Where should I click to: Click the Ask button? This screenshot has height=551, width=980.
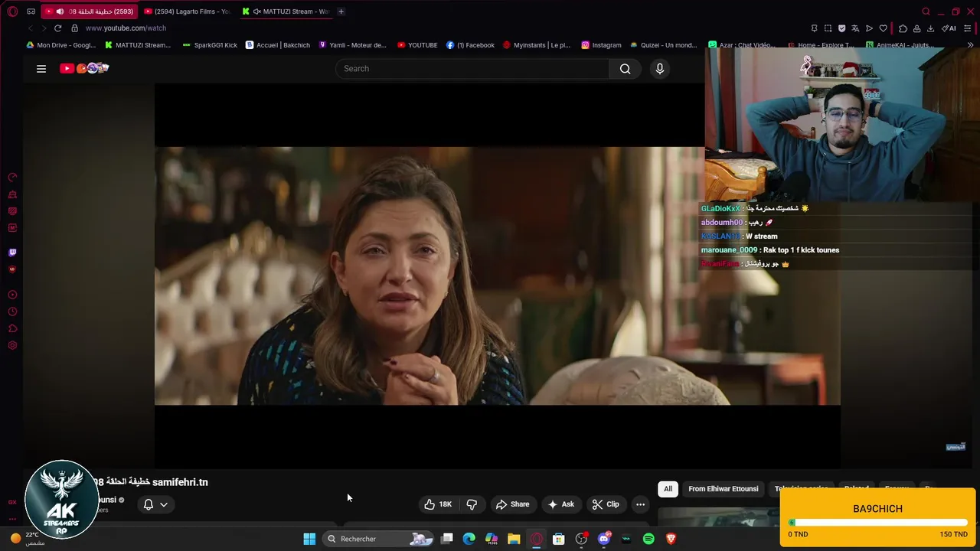(x=560, y=504)
